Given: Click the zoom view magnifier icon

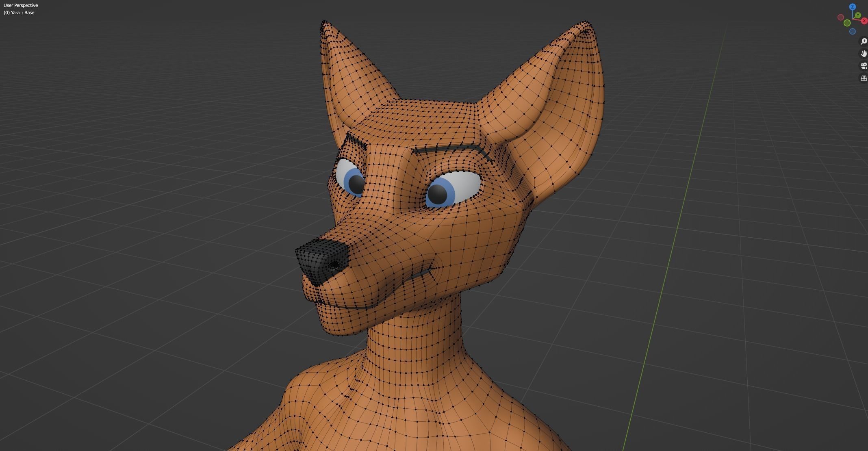Looking at the screenshot, I should [x=864, y=41].
